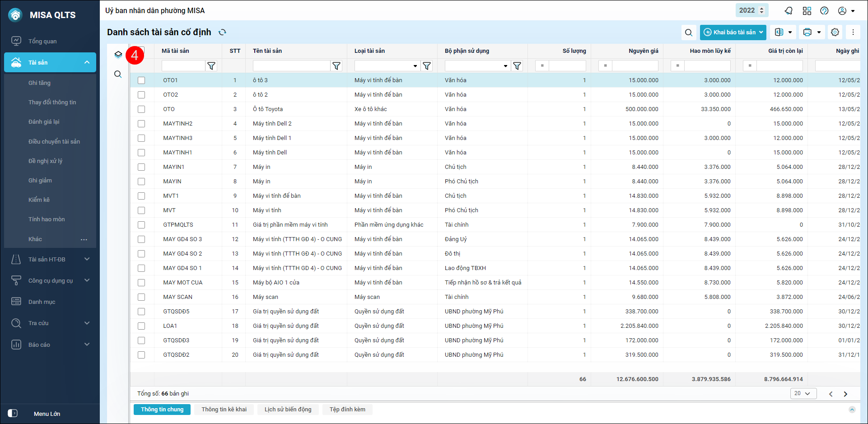Click the print icon in the toolbar
Viewport: 868px width, 424px height.
click(807, 33)
